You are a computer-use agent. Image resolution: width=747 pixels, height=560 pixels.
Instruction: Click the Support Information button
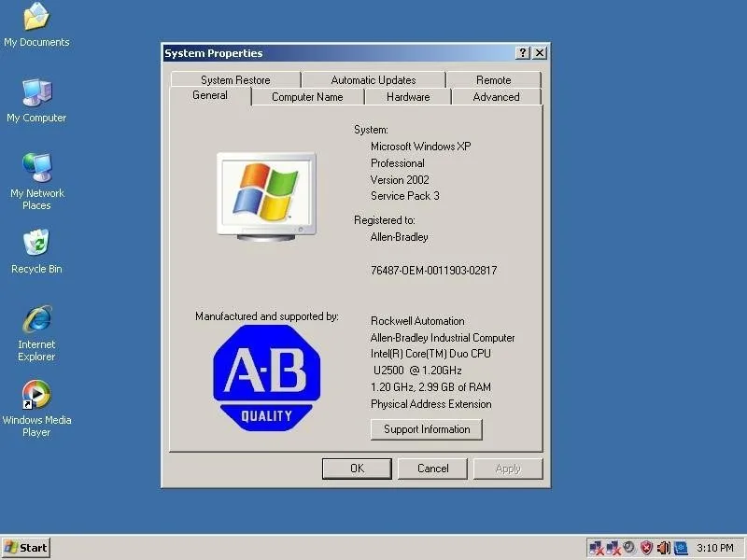click(427, 429)
